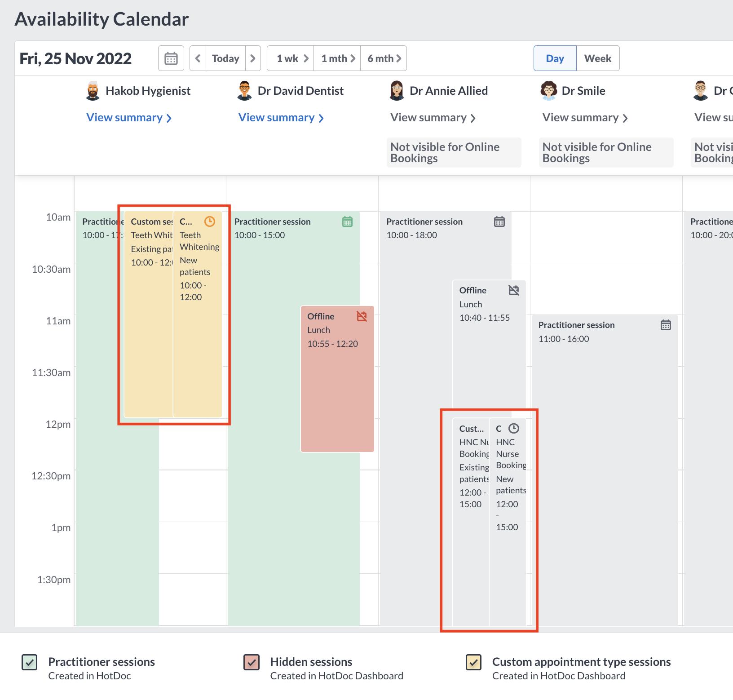Click the clock icon on Teeth Whitening session
Image resolution: width=733 pixels, height=700 pixels.
pyautogui.click(x=210, y=222)
